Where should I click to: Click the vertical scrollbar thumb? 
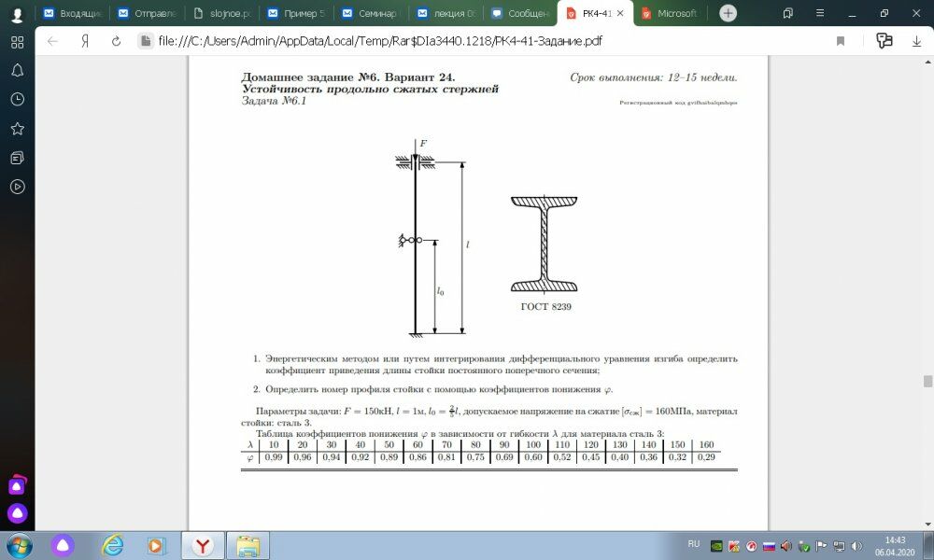coord(927,381)
